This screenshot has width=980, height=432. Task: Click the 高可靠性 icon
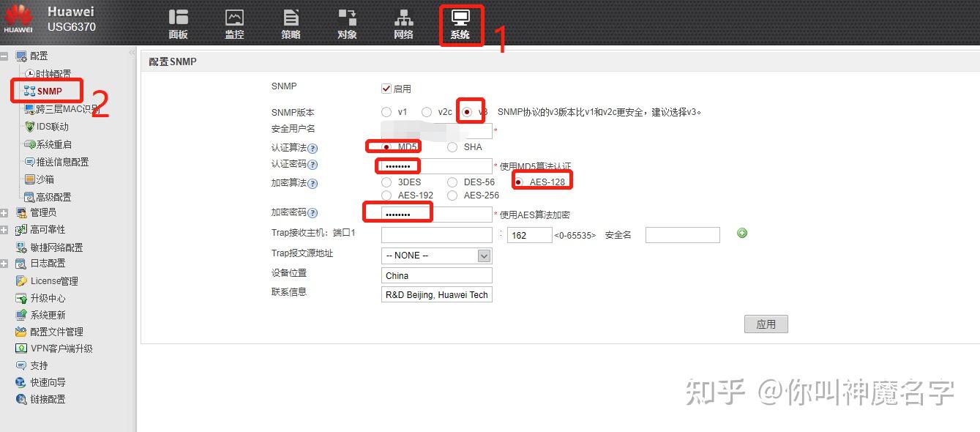(21, 230)
